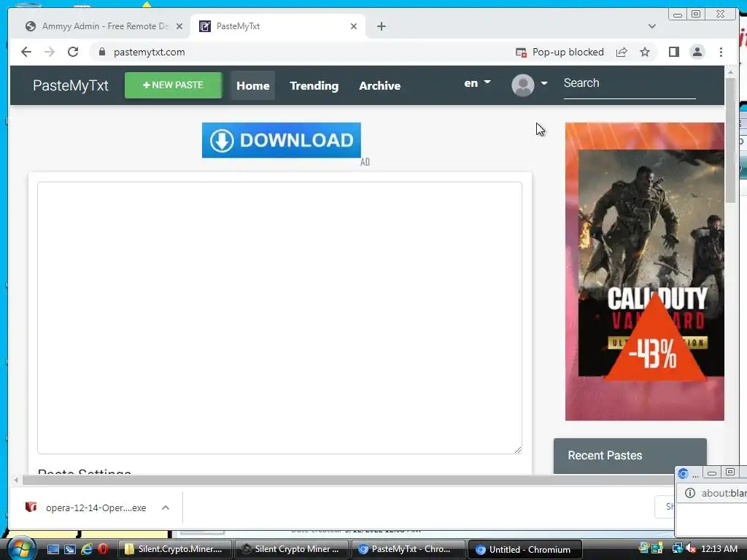Go to the Home menu item

pos(253,86)
